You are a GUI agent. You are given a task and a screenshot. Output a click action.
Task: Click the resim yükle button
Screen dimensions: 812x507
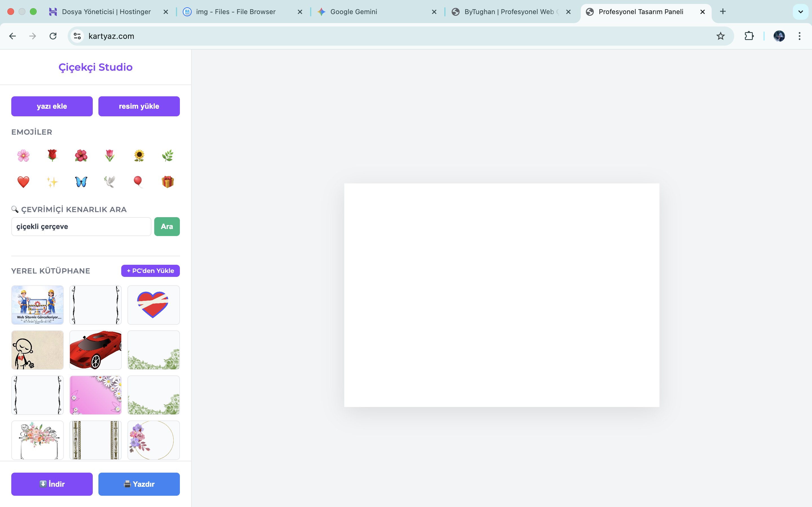139,106
